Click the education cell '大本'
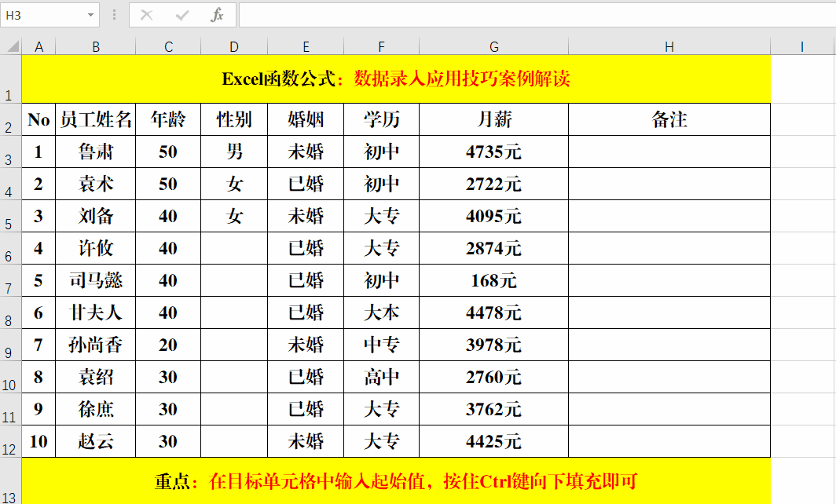This screenshot has width=836, height=504. pyautogui.click(x=382, y=312)
